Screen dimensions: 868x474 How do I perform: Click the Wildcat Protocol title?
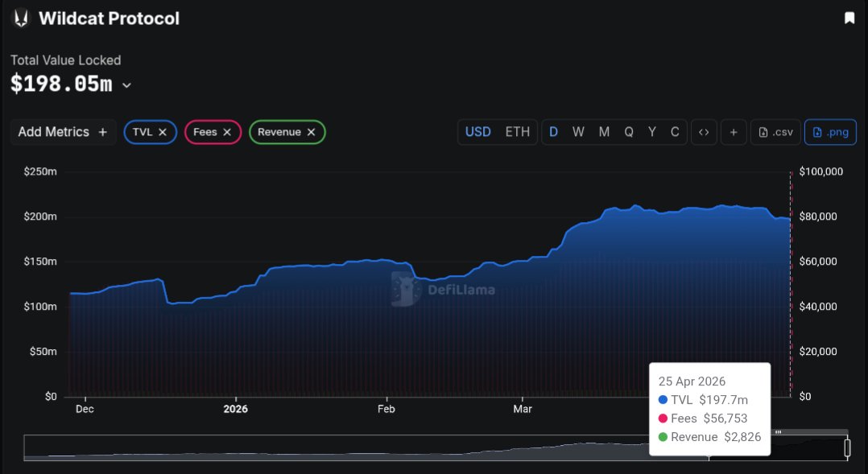point(109,19)
